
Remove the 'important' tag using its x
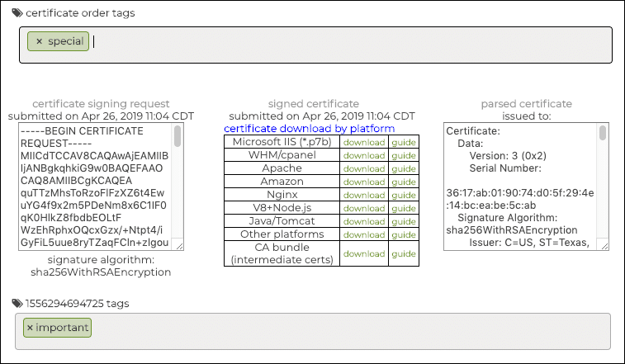[x=31, y=328]
